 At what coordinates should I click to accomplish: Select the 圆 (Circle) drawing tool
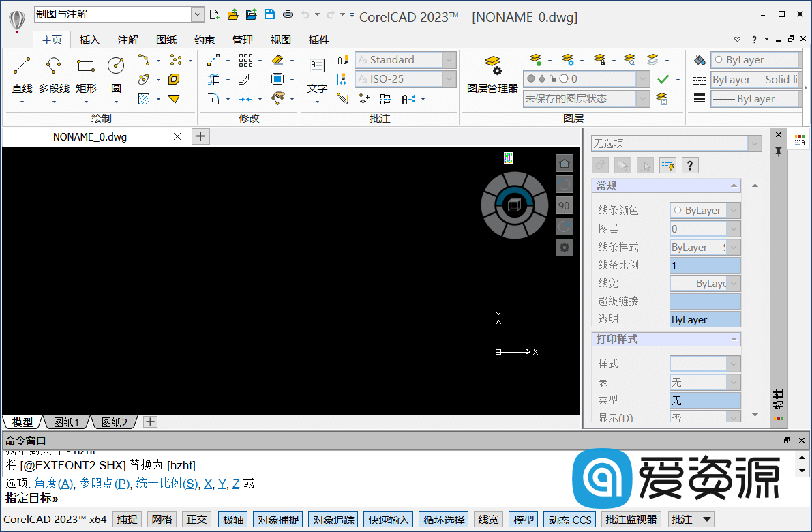point(115,75)
